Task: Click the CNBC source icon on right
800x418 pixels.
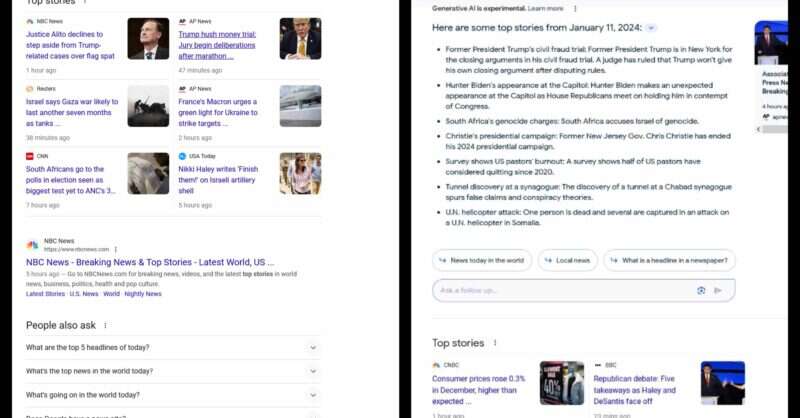Action: (x=436, y=365)
